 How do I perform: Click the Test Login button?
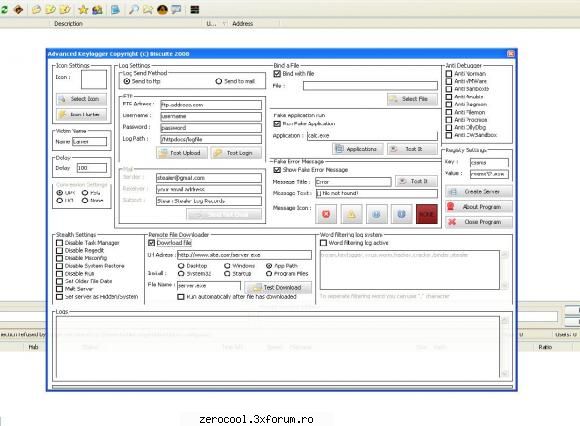point(236,153)
